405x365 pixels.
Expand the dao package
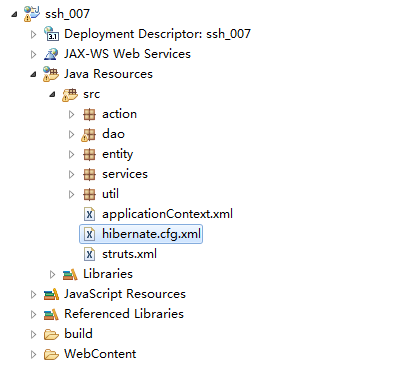tap(71, 134)
